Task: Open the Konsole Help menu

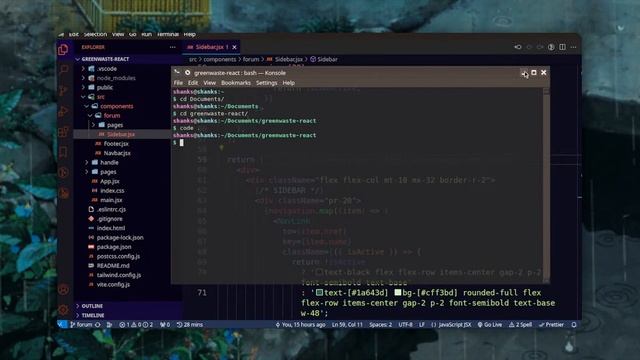Action: (x=289, y=83)
